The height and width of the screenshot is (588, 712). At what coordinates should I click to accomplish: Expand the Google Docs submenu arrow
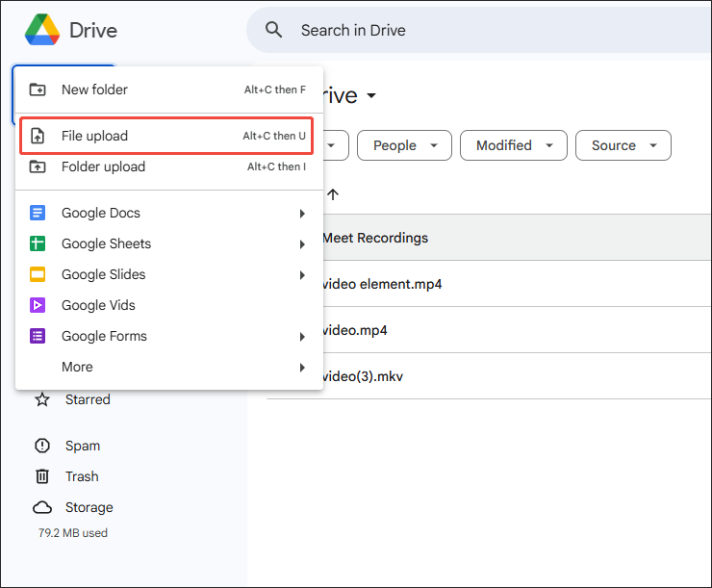tap(302, 214)
